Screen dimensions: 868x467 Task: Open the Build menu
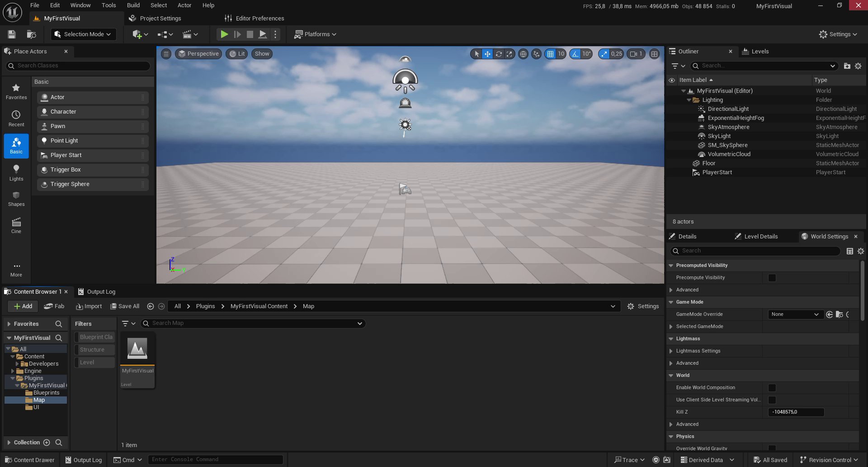[x=133, y=5]
